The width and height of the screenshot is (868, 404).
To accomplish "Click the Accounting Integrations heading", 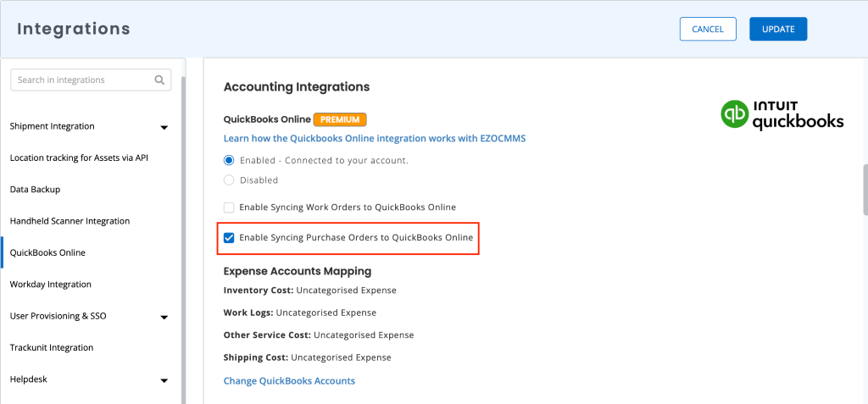I will click(297, 87).
